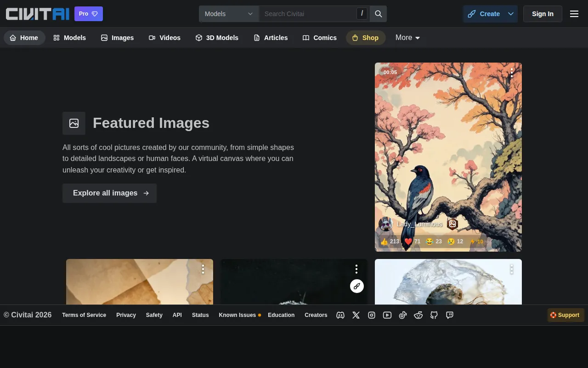
Task: Go to the Home tab
Action: 24,38
